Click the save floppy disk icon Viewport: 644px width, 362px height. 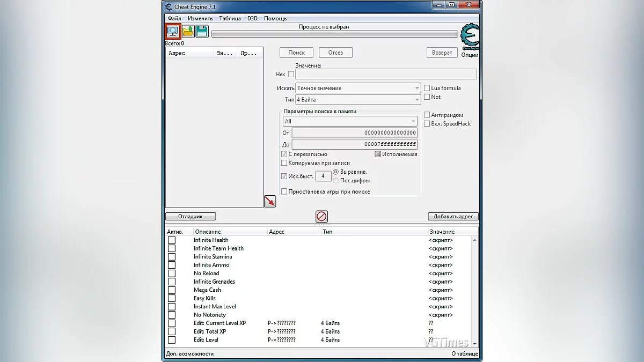pos(202,32)
